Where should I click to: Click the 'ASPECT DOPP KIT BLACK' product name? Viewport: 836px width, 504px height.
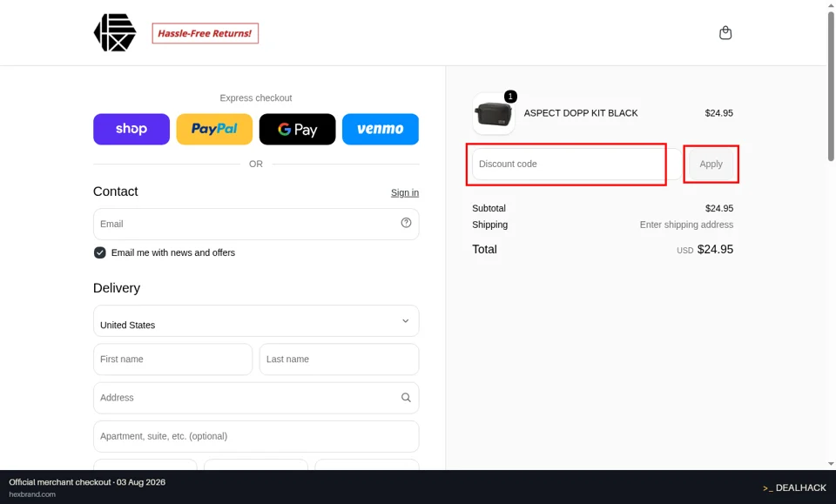point(581,113)
